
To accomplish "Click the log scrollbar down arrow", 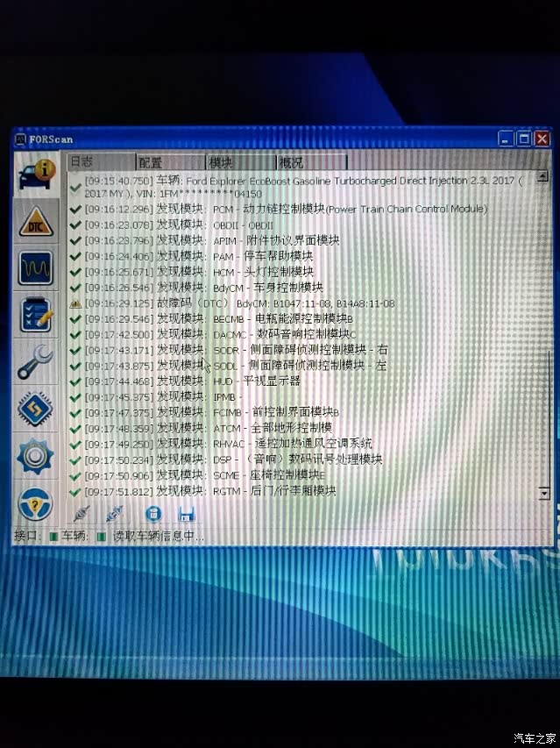I will [x=544, y=493].
